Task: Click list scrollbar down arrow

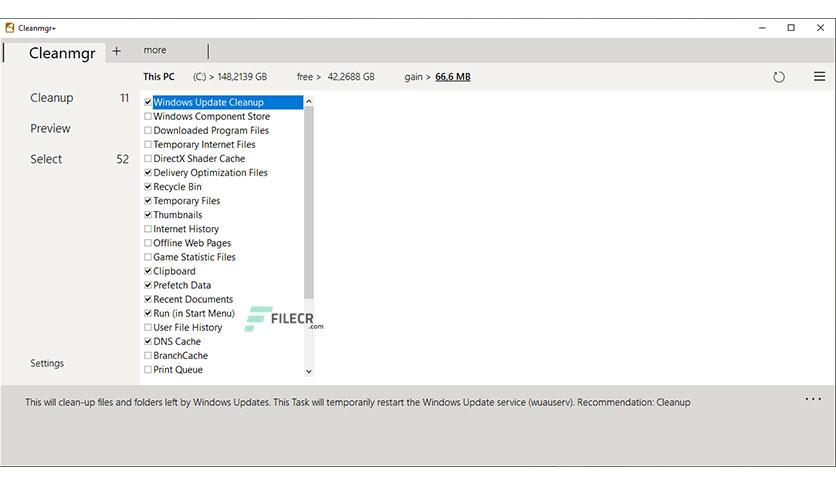Action: [309, 372]
